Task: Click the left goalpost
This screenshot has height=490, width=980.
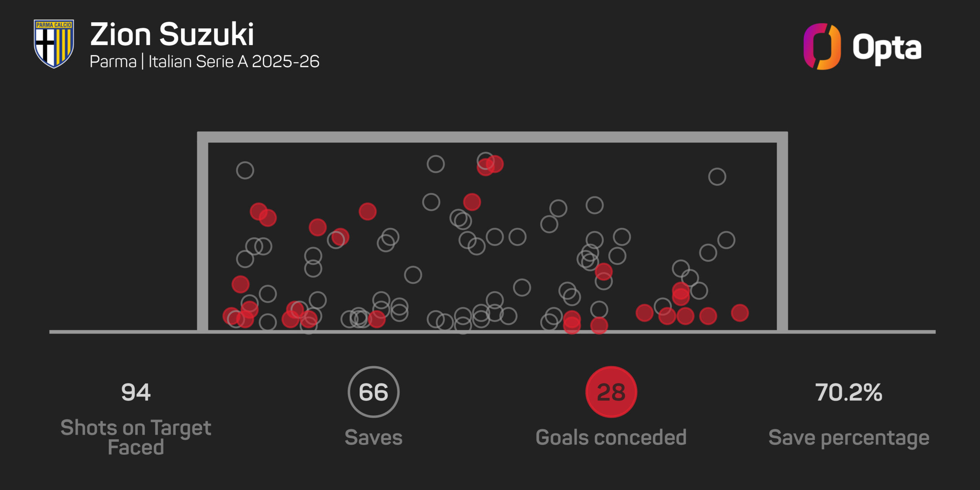Action: point(203,231)
